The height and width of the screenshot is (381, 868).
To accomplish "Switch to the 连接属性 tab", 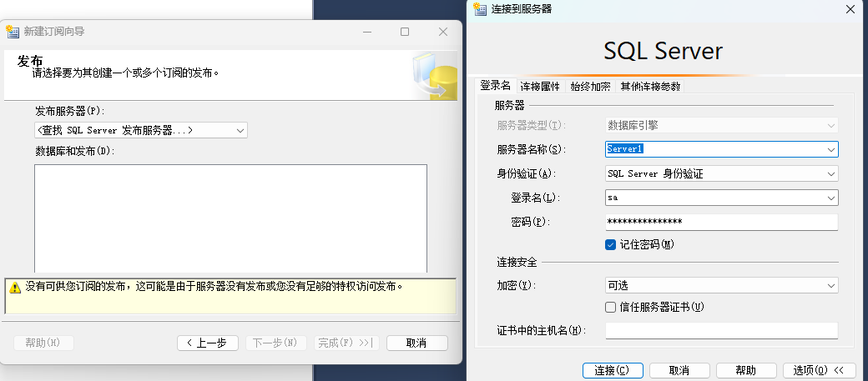I will click(540, 86).
